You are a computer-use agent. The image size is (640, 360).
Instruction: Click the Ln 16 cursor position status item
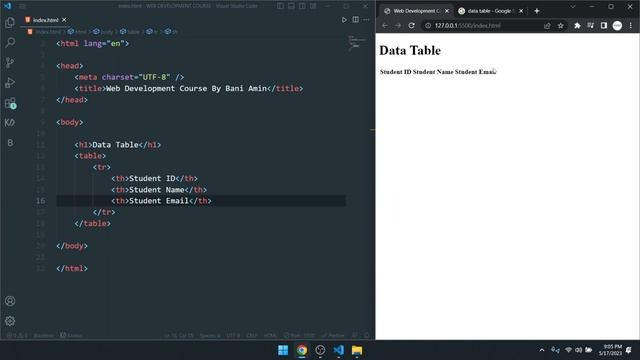coord(179,336)
